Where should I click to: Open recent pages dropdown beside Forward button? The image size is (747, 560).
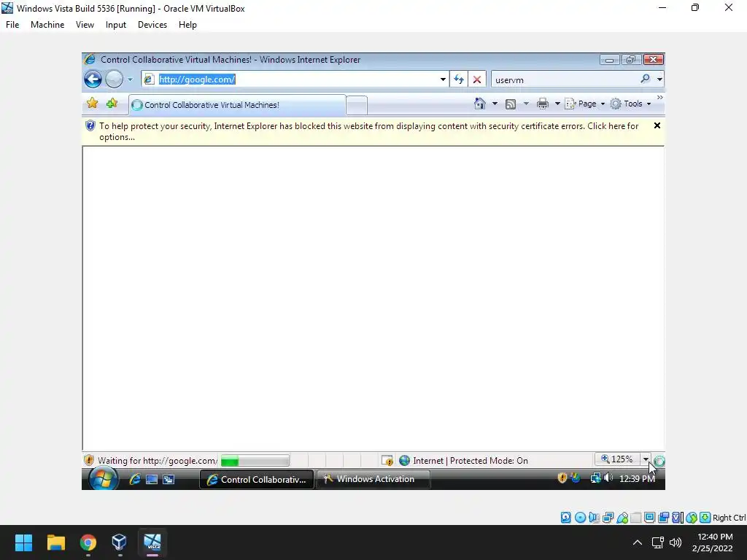pos(130,79)
